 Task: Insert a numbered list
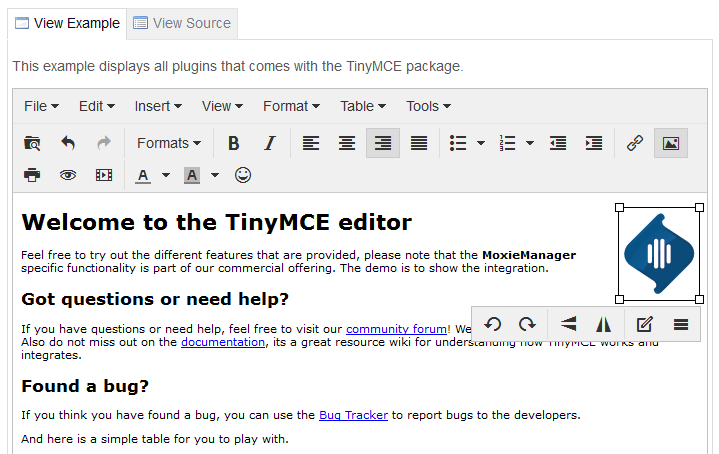click(507, 144)
